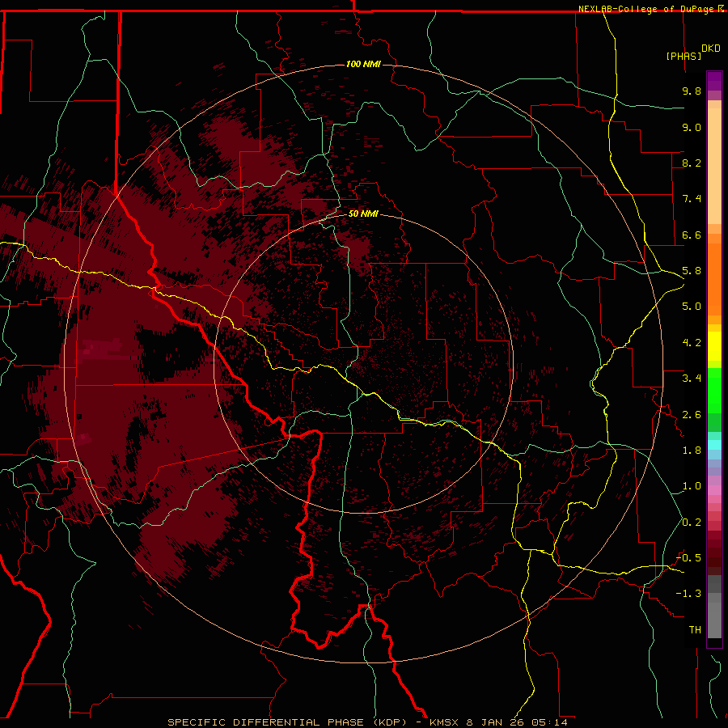The image size is (728, 728).
Task: Click the TH label on color scale
Action: pyautogui.click(x=695, y=630)
